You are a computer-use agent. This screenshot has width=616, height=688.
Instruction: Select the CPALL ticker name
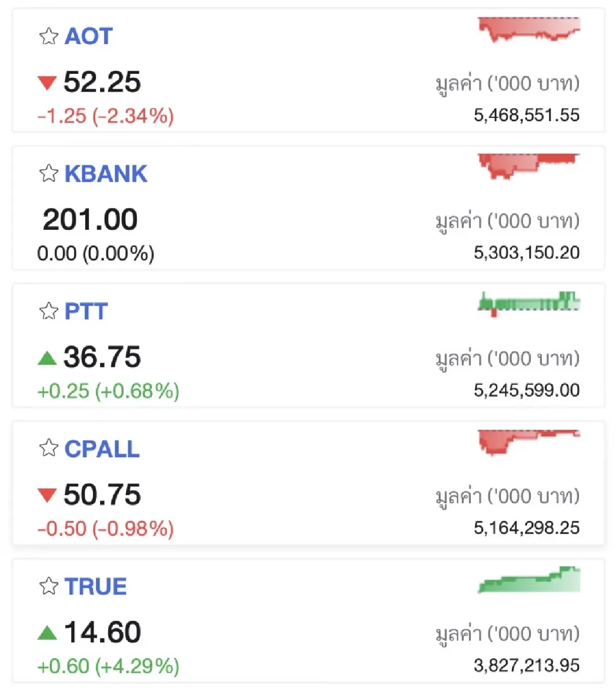[102, 449]
